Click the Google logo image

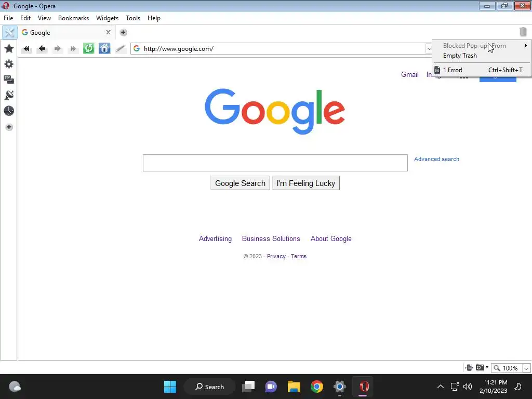coord(275,111)
